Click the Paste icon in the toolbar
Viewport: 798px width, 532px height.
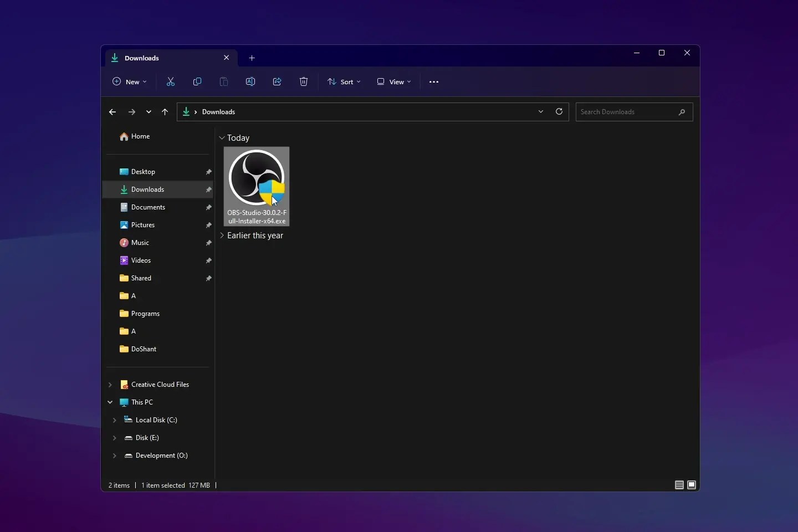click(x=223, y=81)
